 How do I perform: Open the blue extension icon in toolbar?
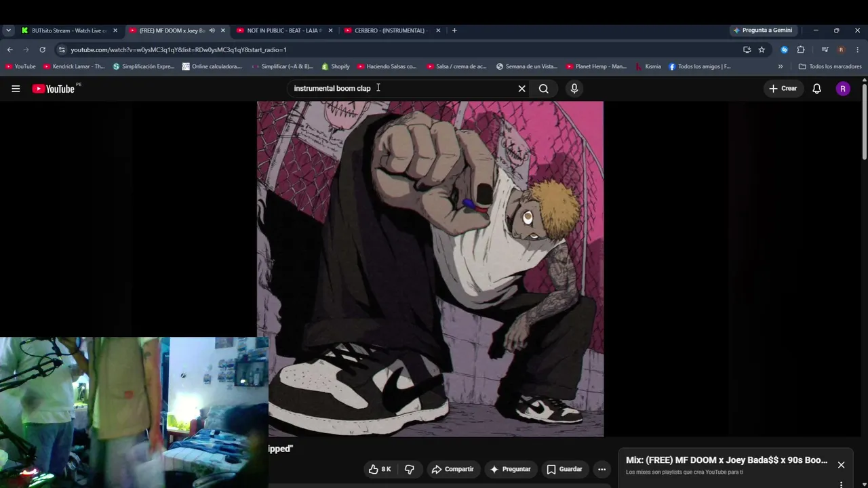(785, 49)
